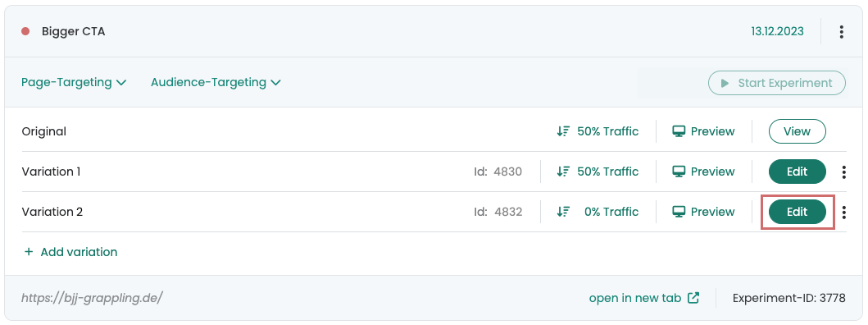The width and height of the screenshot is (868, 325).
Task: Expand the Audience-Targeting dropdown
Action: (216, 83)
